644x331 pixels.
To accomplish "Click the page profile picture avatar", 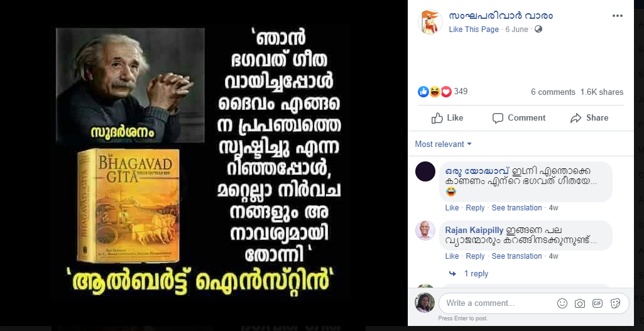I will point(430,22).
